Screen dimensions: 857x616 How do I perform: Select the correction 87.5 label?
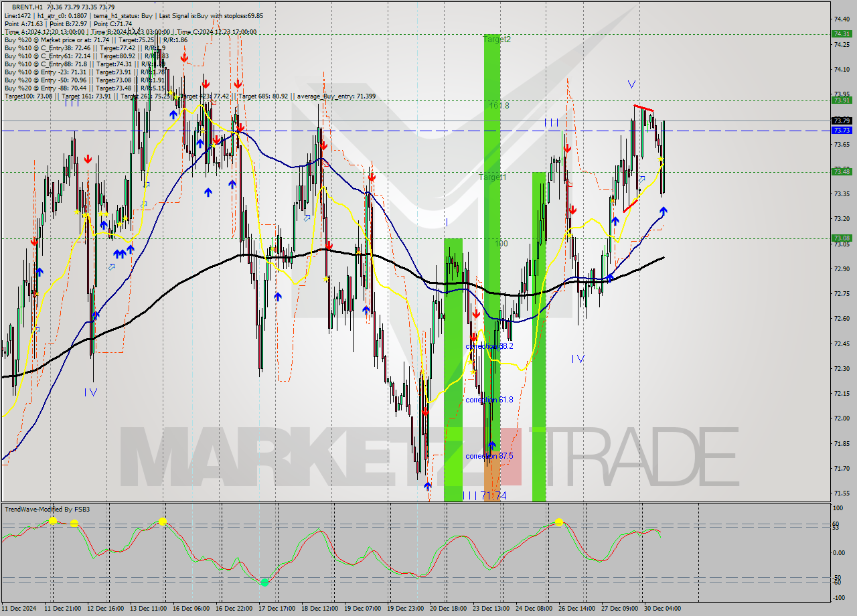(489, 456)
